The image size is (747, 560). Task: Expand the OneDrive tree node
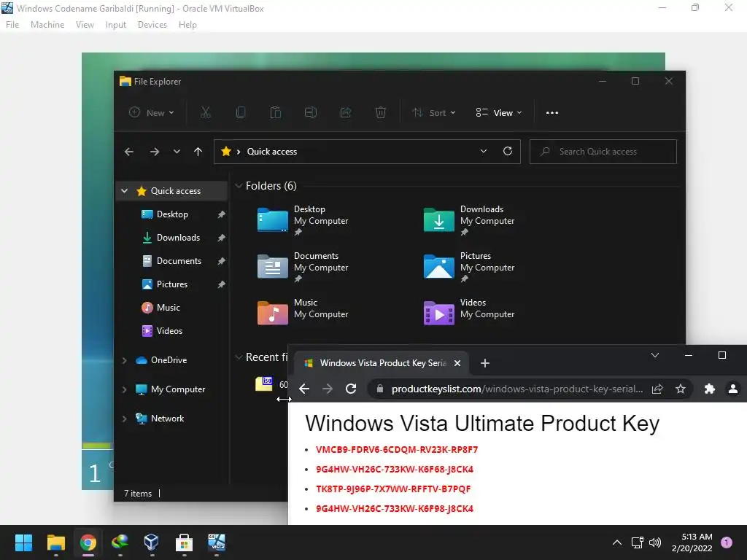[x=124, y=360]
